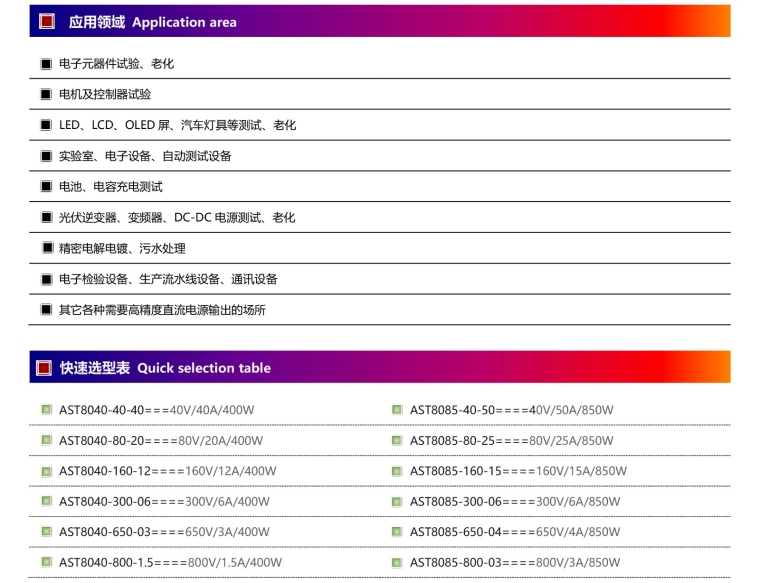Click the orange gradient end of Application banner
760x583 pixels.
click(x=715, y=22)
